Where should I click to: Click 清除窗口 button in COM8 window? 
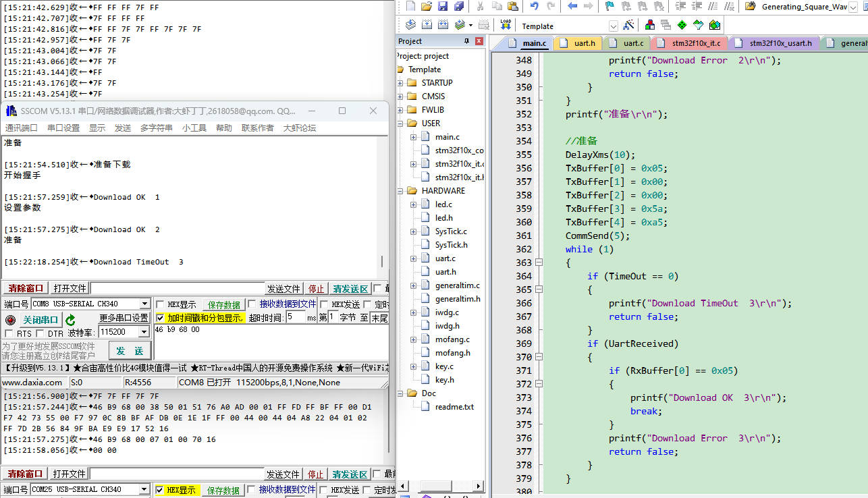click(x=26, y=288)
